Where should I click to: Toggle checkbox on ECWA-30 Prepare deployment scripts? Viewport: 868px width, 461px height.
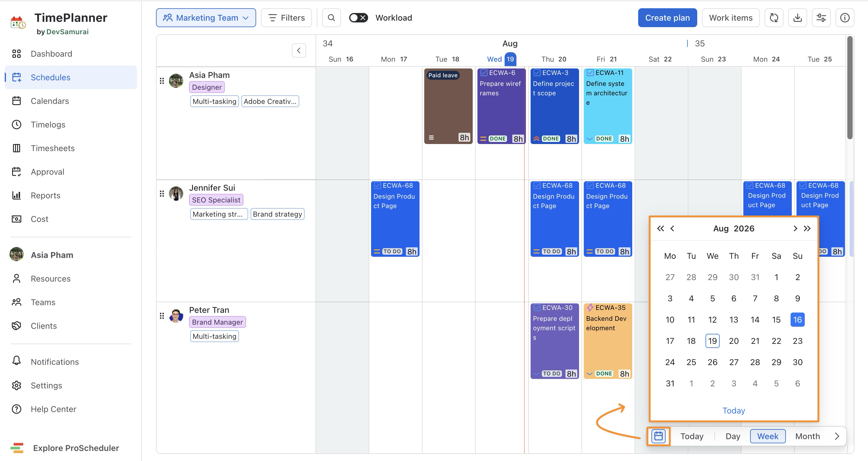click(x=537, y=308)
